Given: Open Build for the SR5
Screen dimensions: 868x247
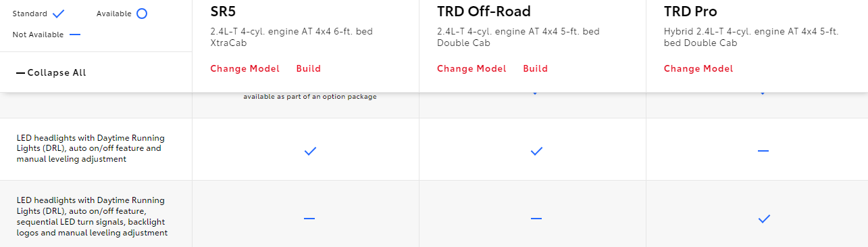Looking at the screenshot, I should pos(309,68).
